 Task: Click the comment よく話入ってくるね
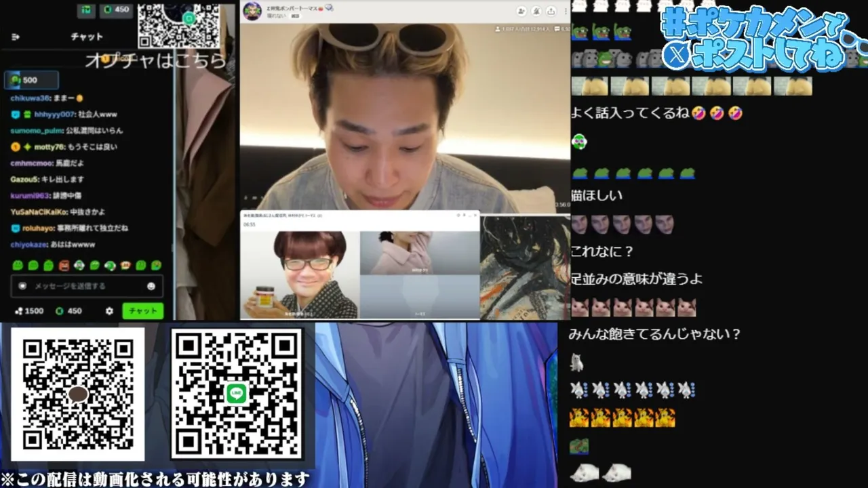point(631,113)
